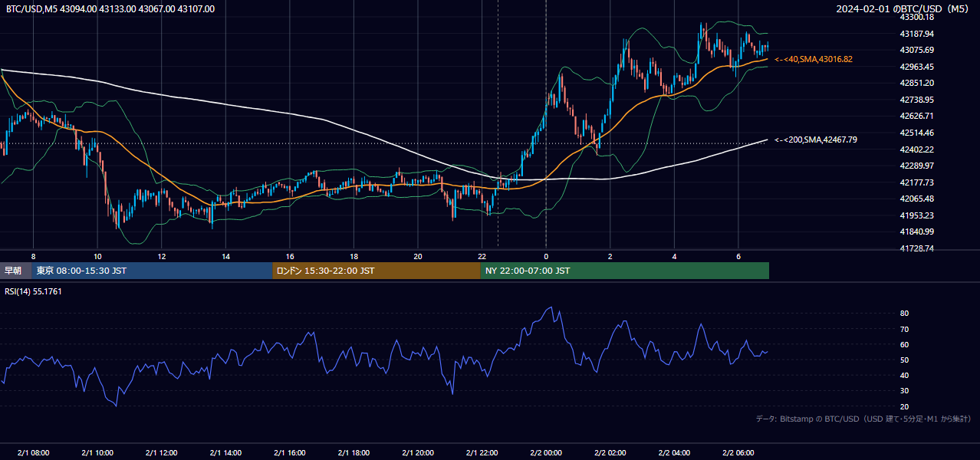
Task: Click the '2/2 02:00' date axis label
Action: click(610, 452)
